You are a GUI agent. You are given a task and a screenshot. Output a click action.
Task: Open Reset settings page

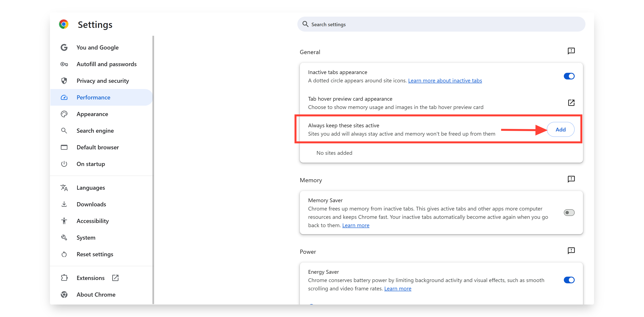(101, 254)
